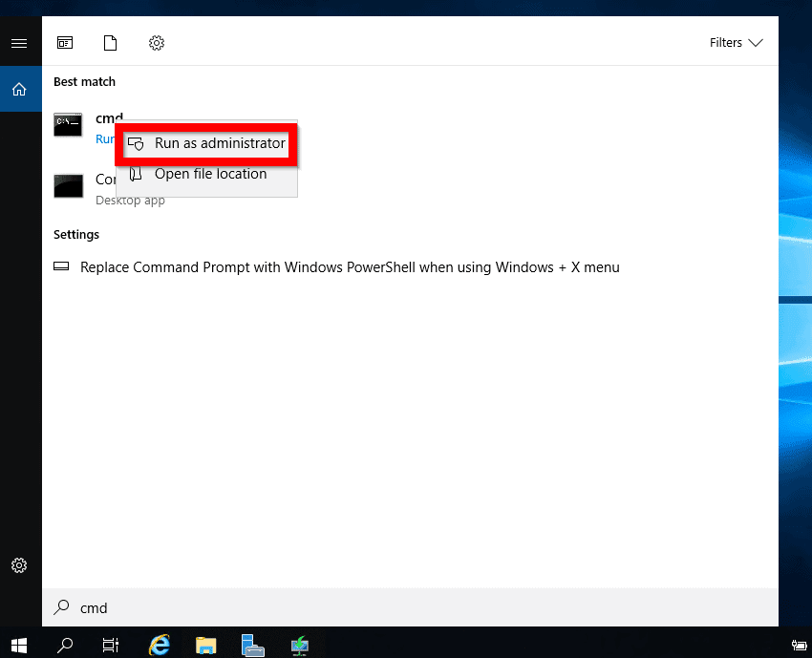Image resolution: width=812 pixels, height=658 pixels.
Task: Open the green arrow monitor taskbar app
Action: click(x=300, y=646)
